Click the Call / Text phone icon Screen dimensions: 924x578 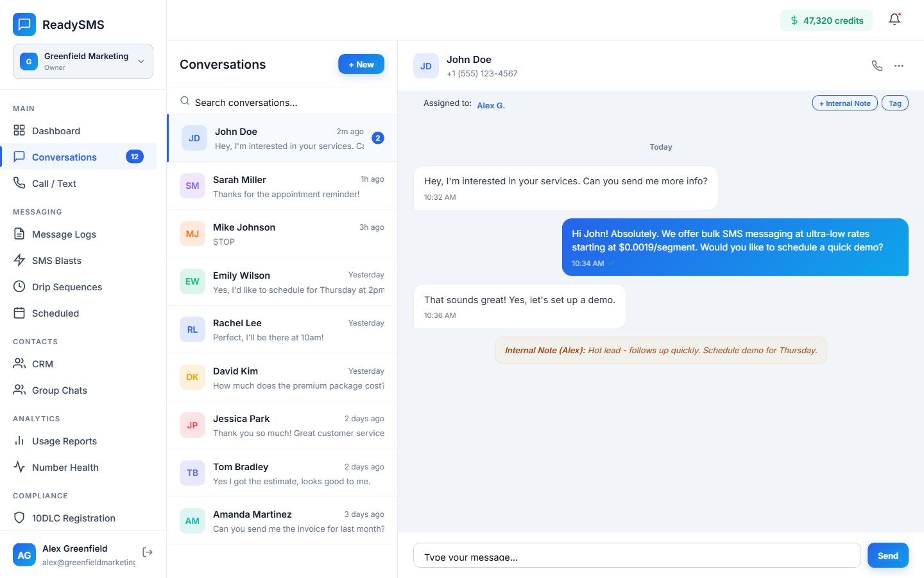[19, 183]
